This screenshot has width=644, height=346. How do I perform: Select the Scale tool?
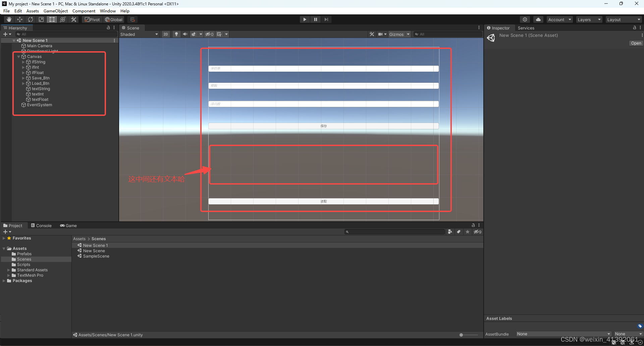[x=41, y=19]
